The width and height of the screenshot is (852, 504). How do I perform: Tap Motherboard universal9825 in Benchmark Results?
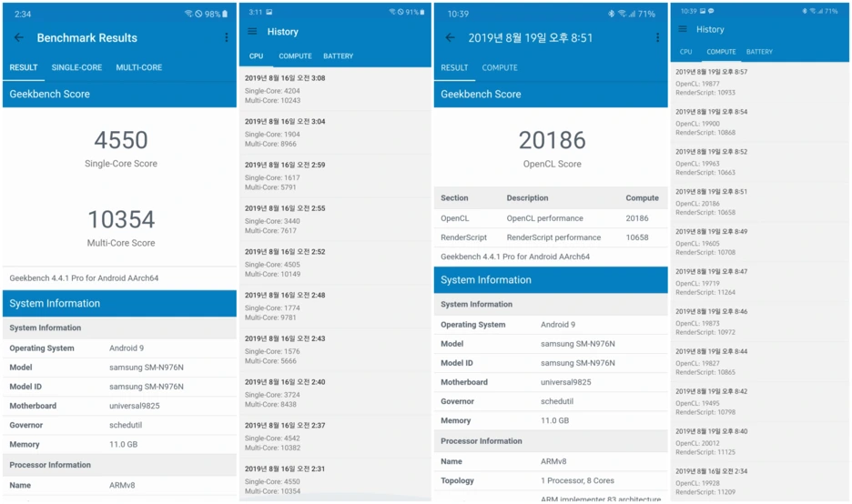pyautogui.click(x=119, y=406)
